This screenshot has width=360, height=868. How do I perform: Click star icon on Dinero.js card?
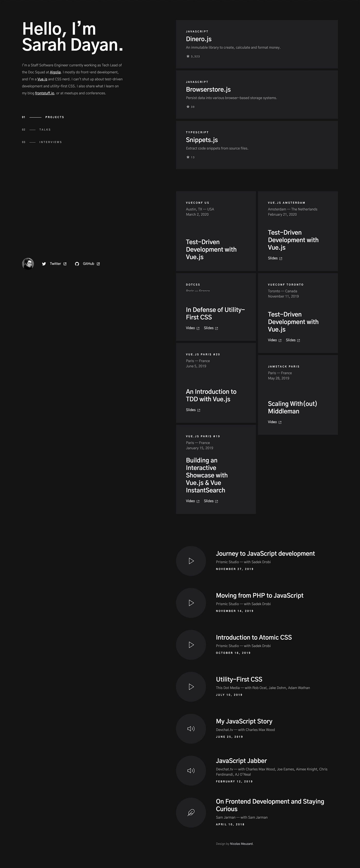188,56
